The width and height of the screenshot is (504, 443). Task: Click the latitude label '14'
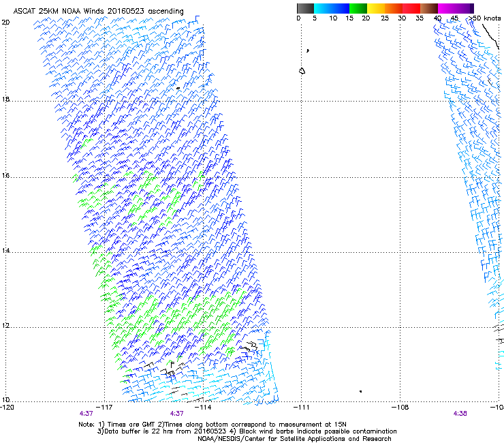[5, 250]
